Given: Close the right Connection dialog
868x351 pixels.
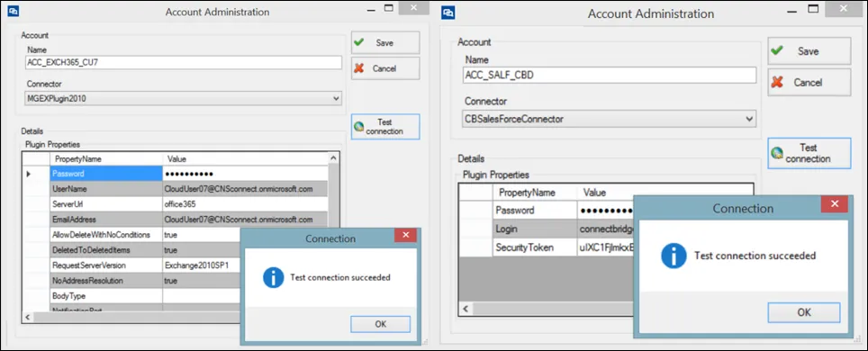Looking at the screenshot, I should click(x=834, y=204).
